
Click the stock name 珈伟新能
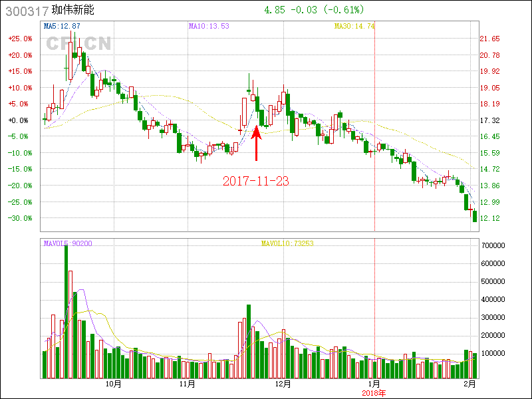click(72, 11)
